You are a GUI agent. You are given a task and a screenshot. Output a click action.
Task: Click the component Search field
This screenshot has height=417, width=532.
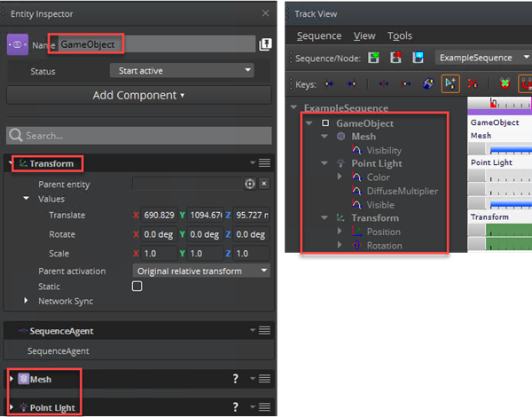pos(138,136)
